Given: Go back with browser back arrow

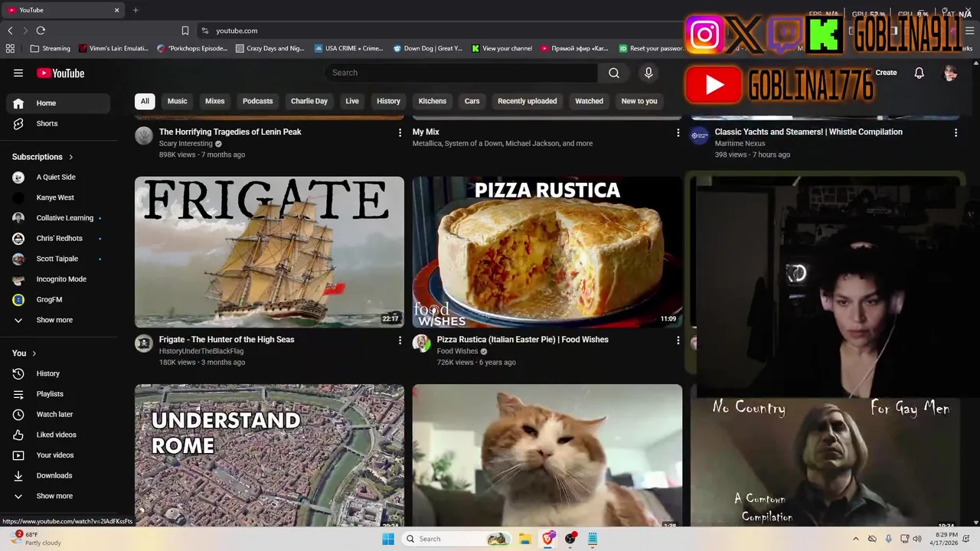Looking at the screenshot, I should (10, 31).
